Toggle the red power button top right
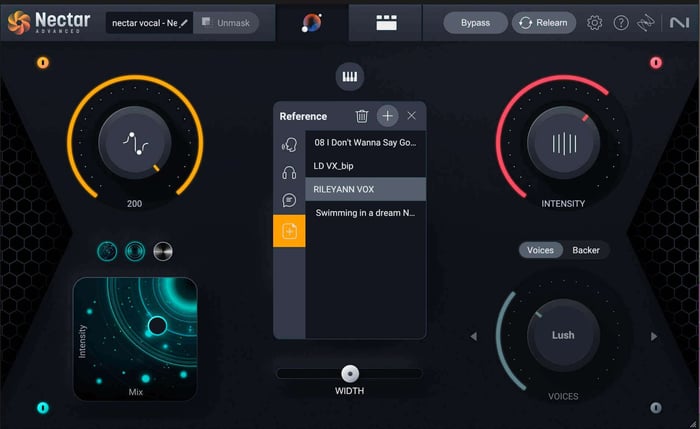Viewport: 700px width, 429px height. click(655, 62)
